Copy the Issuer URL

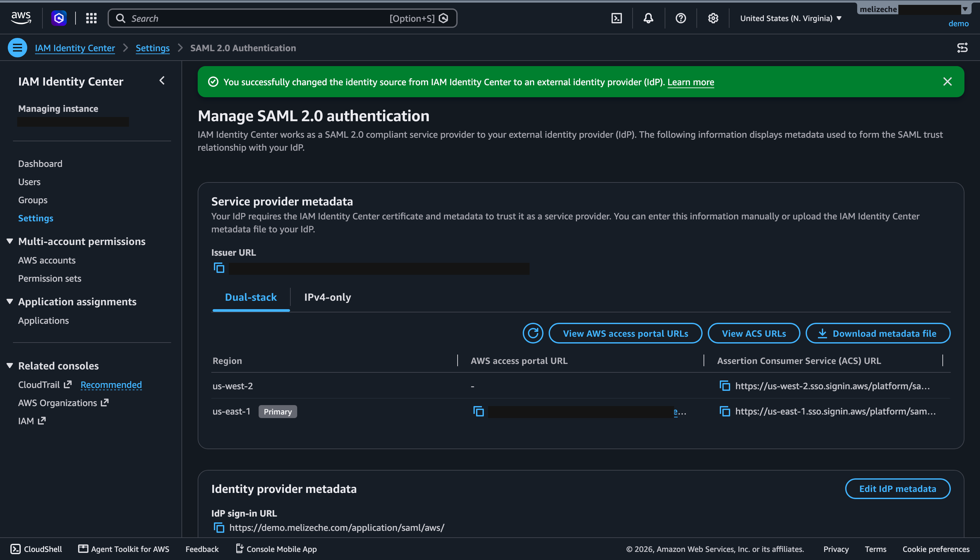click(x=219, y=268)
